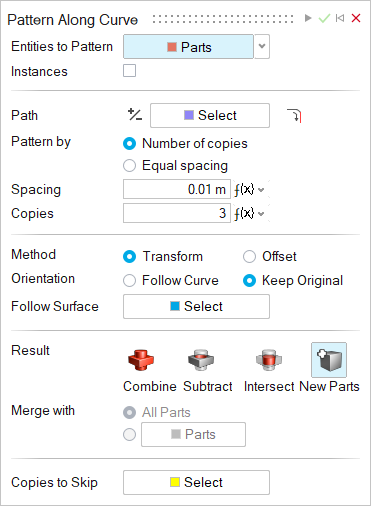Viewport: 371px width, 506px height.
Task: Click the Path Select button
Action: pyautogui.click(x=210, y=115)
